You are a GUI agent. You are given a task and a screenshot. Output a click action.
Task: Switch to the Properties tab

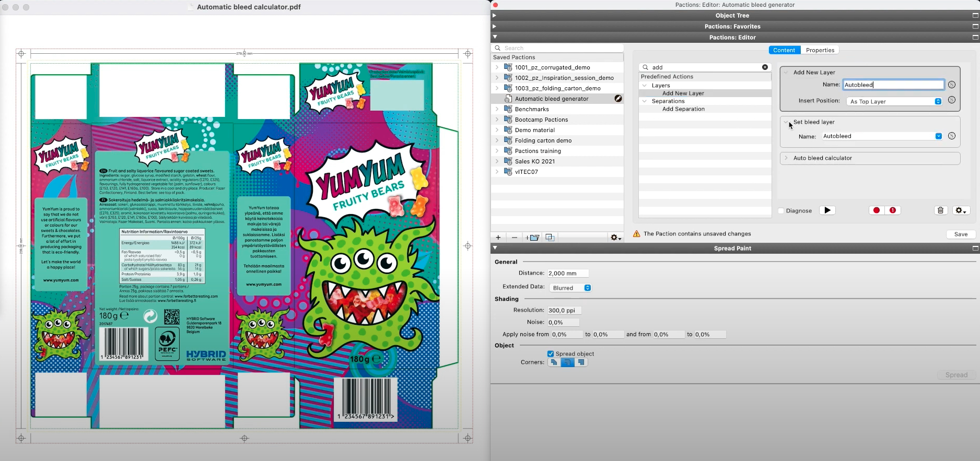point(820,50)
